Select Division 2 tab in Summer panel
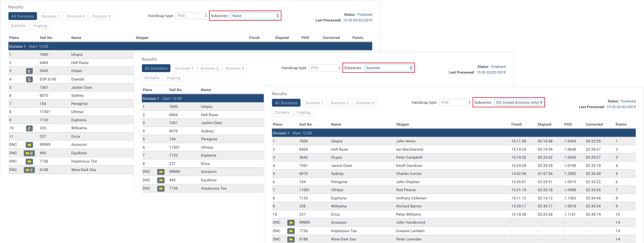This screenshot has width=644, height=243. pos(210,68)
